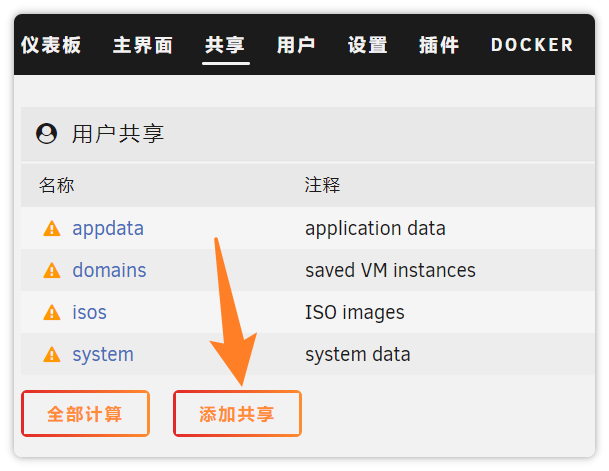The width and height of the screenshot is (609, 471).
Task: Switch to the 主界面 tab
Action: pos(143,45)
